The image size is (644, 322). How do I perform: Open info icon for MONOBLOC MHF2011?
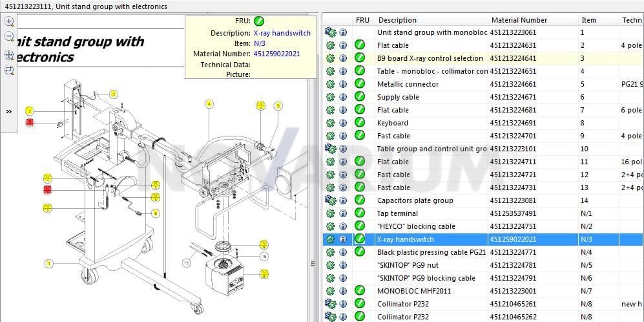[343, 291]
